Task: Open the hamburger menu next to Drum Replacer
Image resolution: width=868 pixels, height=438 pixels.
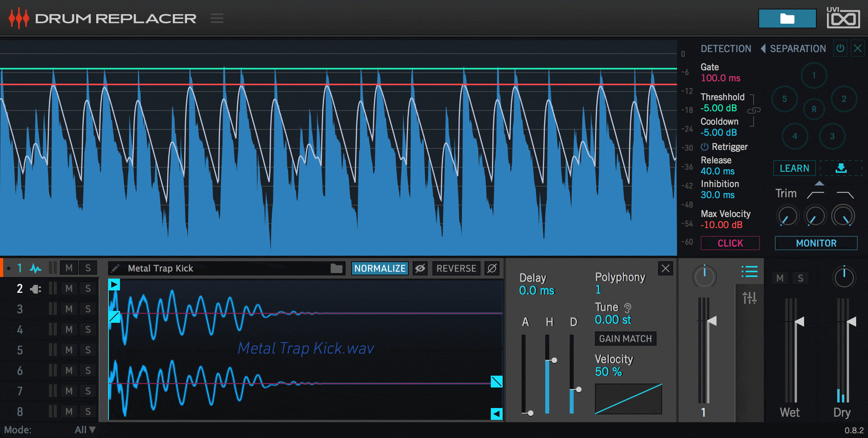Action: pyautogui.click(x=217, y=18)
